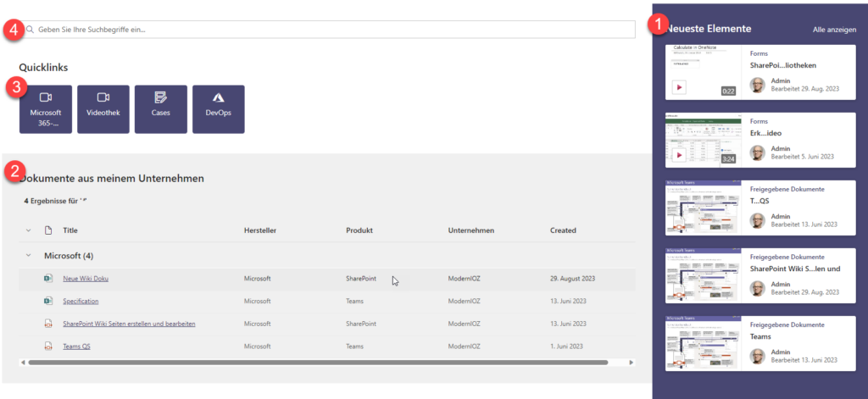Image resolution: width=868 pixels, height=399 pixels.
Task: Click thumbnail of the Teams document card
Action: [x=703, y=344]
